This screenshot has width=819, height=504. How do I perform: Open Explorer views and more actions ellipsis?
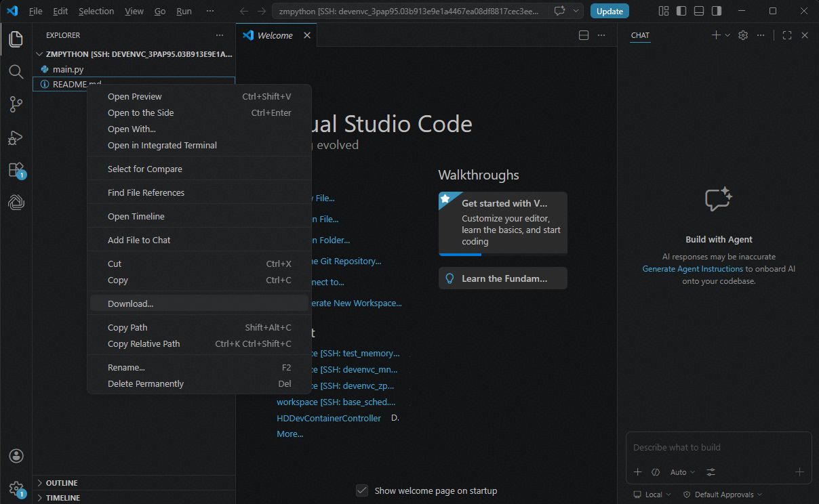[x=219, y=35]
